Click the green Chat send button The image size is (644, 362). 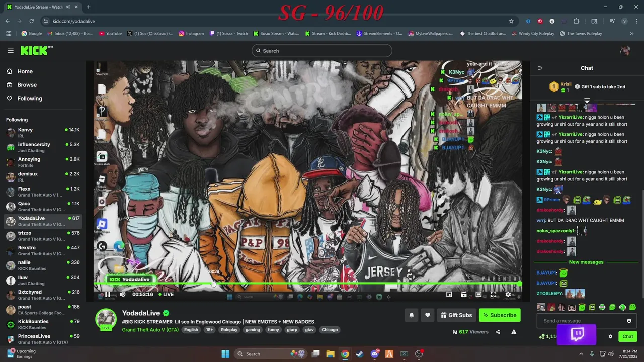coord(628,336)
